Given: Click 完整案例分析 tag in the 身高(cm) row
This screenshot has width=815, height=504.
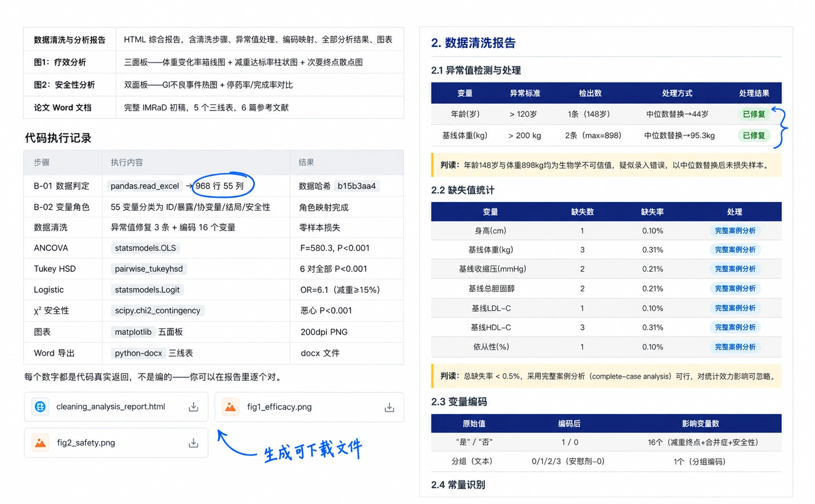Looking at the screenshot, I should coord(735,231).
